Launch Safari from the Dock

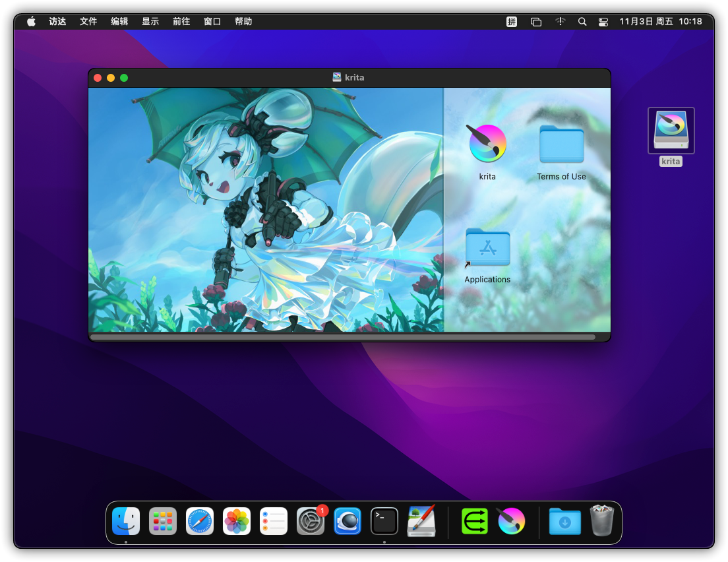[x=200, y=521]
